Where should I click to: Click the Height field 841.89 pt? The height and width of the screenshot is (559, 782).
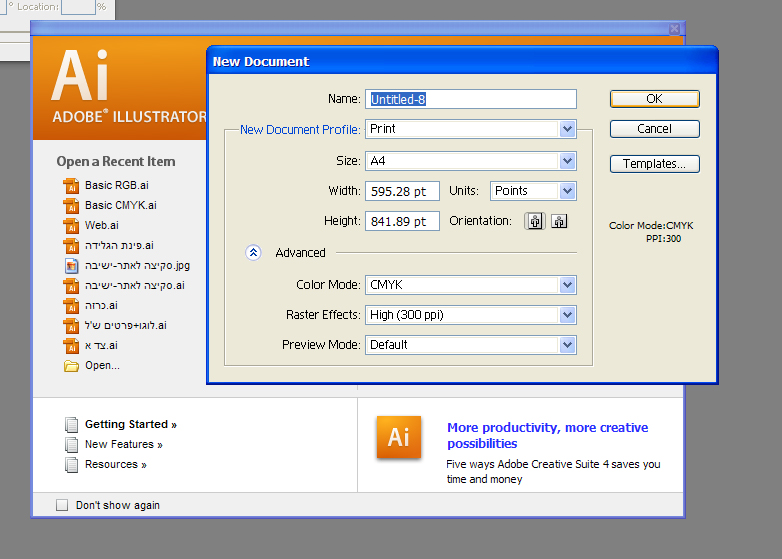coord(402,221)
